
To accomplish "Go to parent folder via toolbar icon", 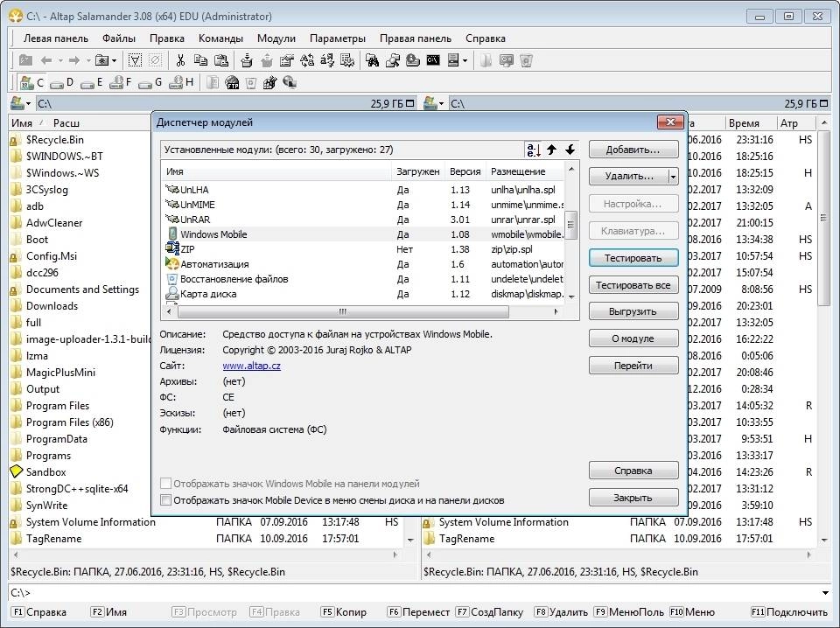I will (25, 60).
